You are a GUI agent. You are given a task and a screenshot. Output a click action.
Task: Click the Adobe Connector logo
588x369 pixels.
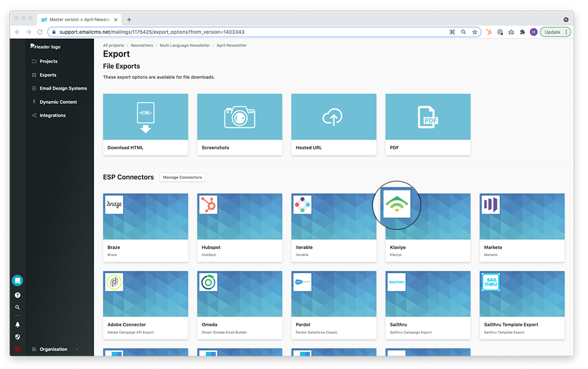tap(115, 282)
